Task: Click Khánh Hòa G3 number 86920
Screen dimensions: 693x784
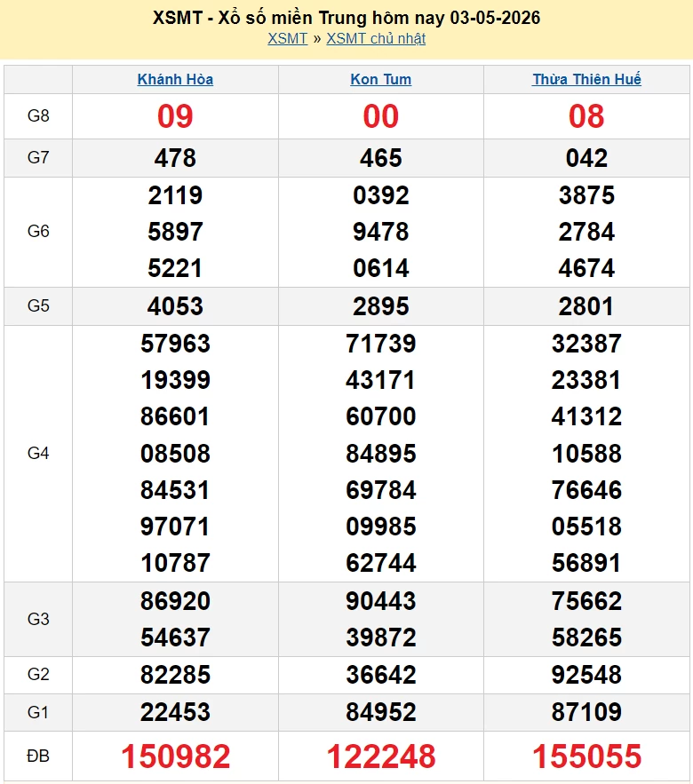Action: 175,600
